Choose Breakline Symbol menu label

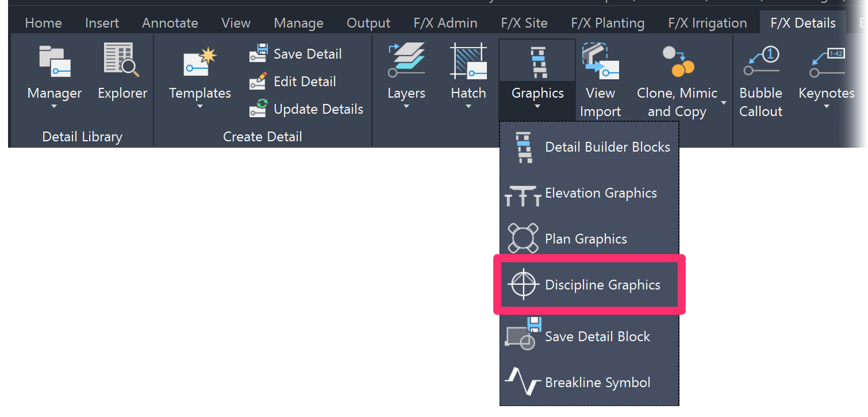pyautogui.click(x=598, y=383)
